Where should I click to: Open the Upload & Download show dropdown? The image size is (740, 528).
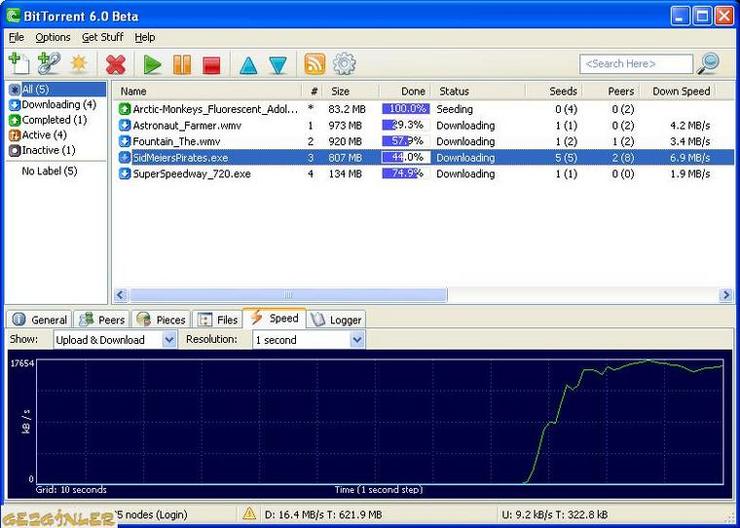point(115,340)
